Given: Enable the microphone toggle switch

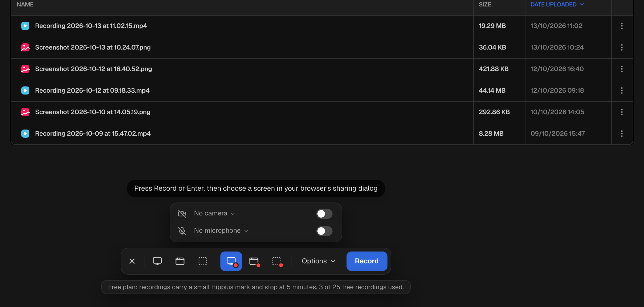Looking at the screenshot, I should click(x=324, y=231).
